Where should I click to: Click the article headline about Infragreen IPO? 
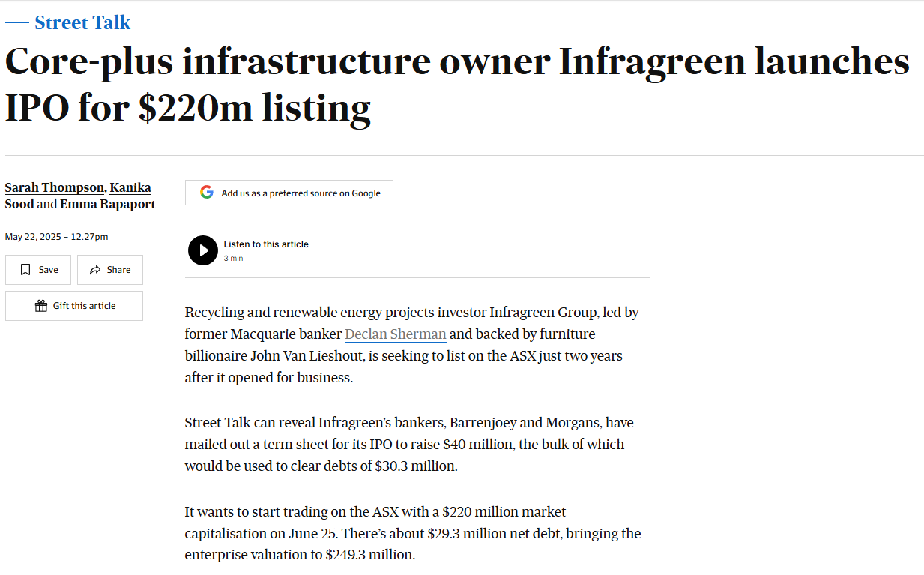457,85
